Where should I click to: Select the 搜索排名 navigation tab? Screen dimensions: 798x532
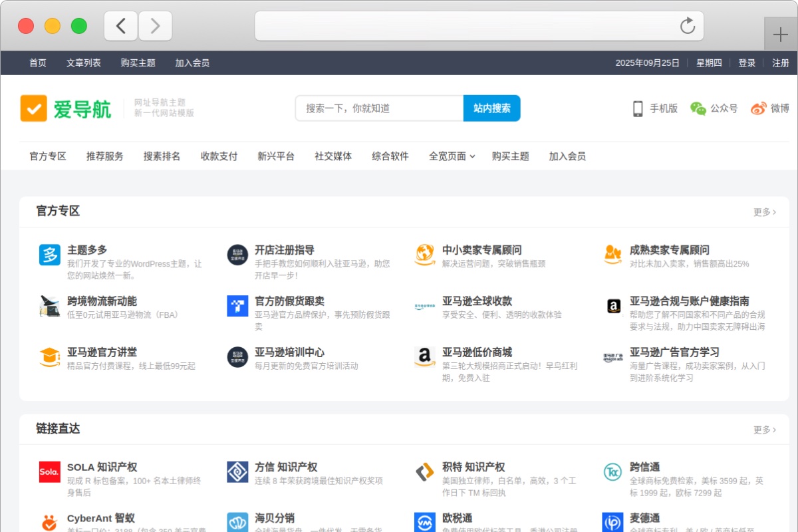(x=162, y=156)
